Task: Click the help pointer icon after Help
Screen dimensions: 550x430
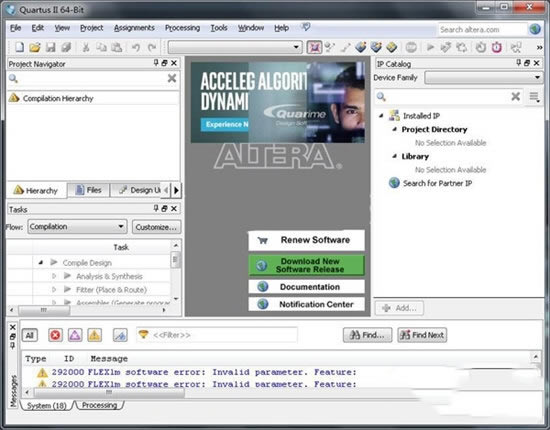Action: click(x=306, y=27)
